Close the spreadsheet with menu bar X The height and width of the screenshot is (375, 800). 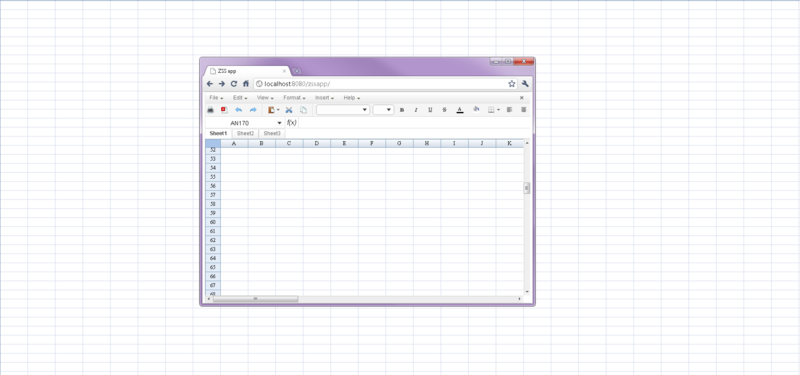tap(521, 97)
